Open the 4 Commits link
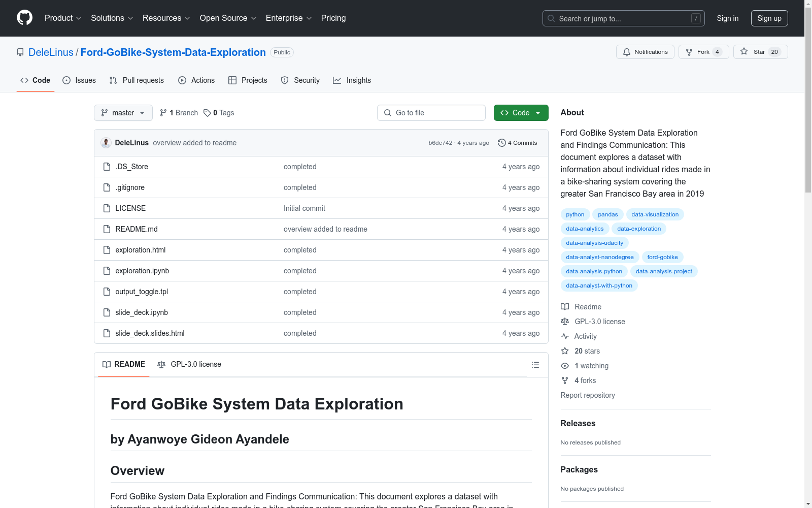The height and width of the screenshot is (508, 812). tap(518, 143)
